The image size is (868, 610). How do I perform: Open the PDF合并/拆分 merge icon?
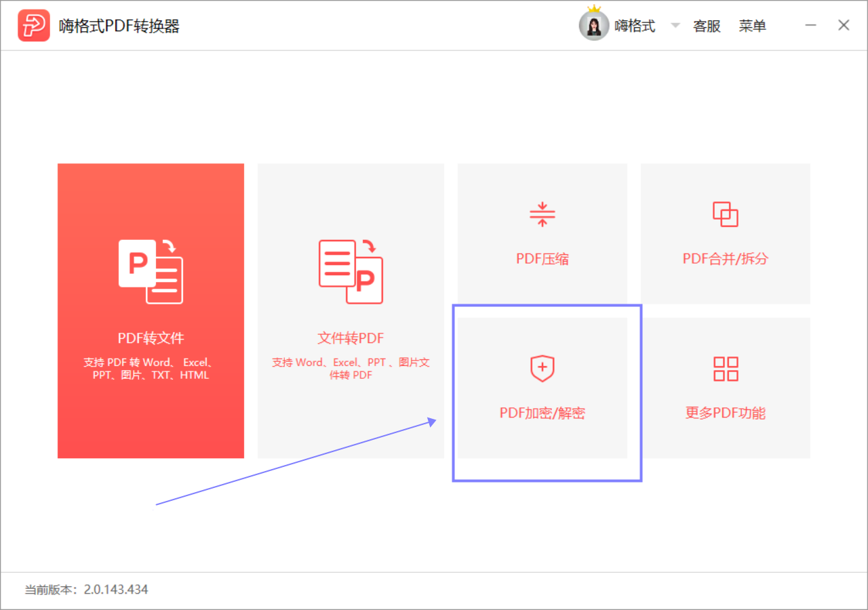click(725, 215)
